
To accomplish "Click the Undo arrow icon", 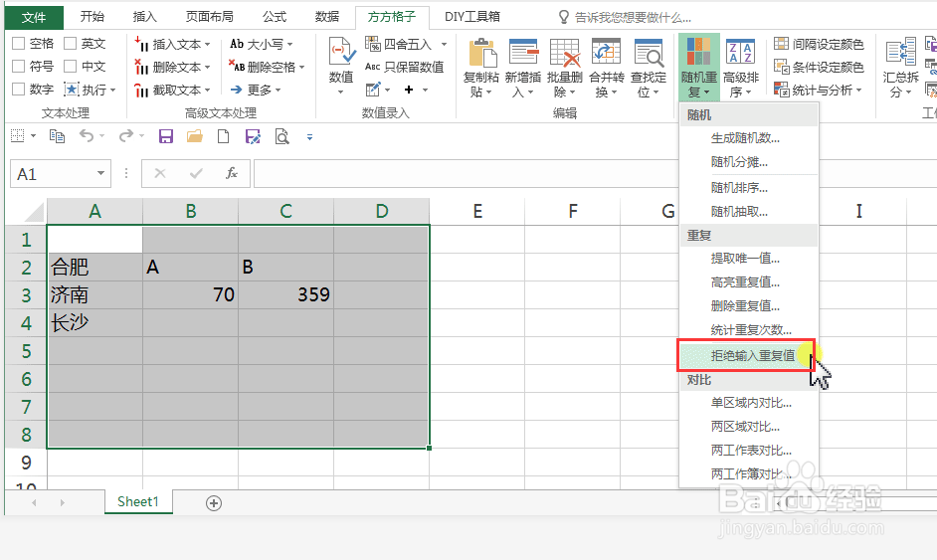I will point(87,136).
